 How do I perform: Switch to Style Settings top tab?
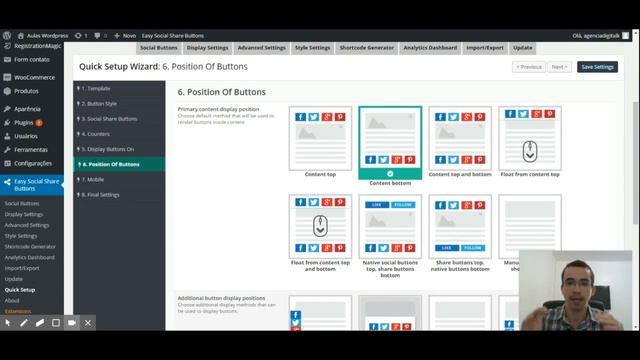point(312,48)
